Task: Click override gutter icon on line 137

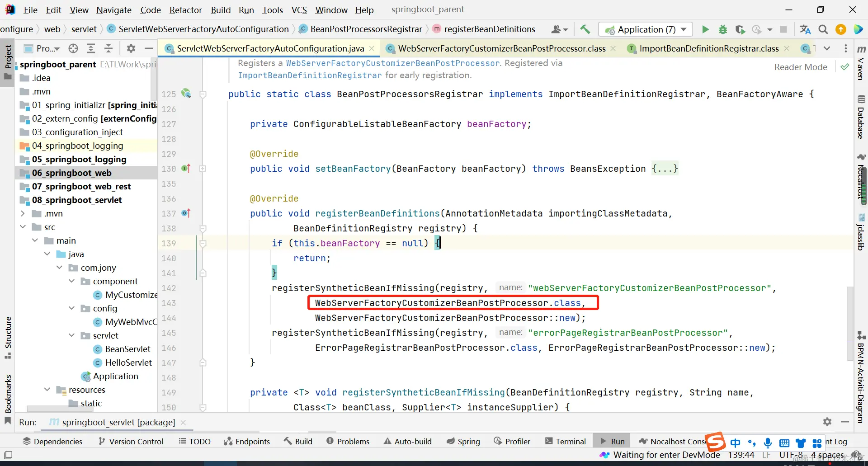Action: point(186,213)
